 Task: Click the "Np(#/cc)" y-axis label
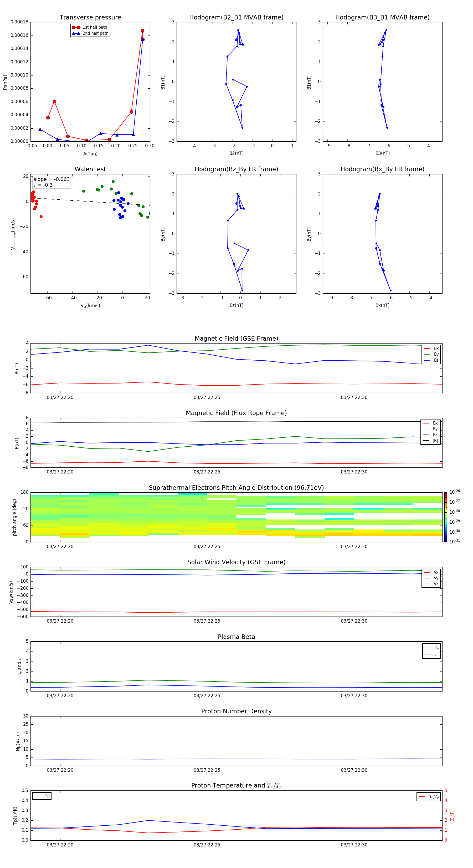pyautogui.click(x=18, y=741)
